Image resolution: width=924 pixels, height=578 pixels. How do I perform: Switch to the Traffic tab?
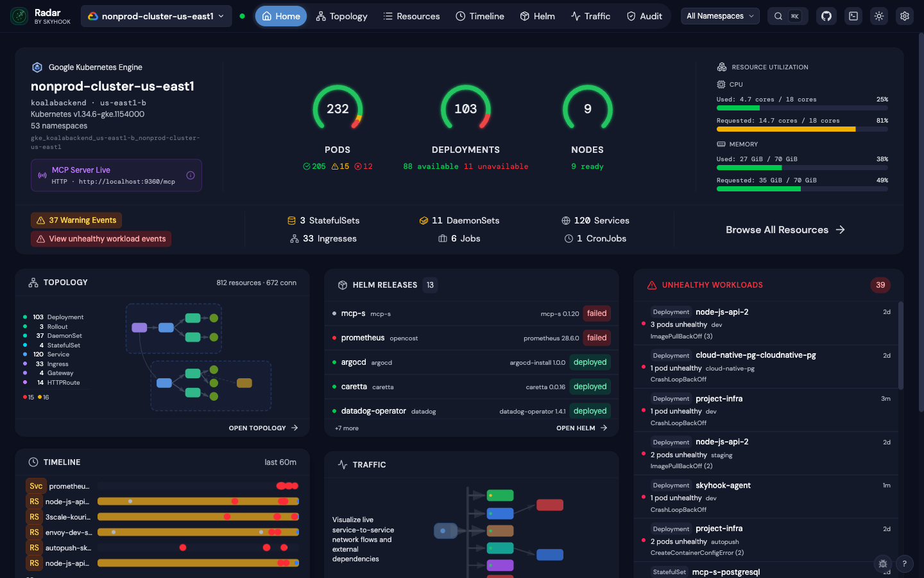point(591,16)
